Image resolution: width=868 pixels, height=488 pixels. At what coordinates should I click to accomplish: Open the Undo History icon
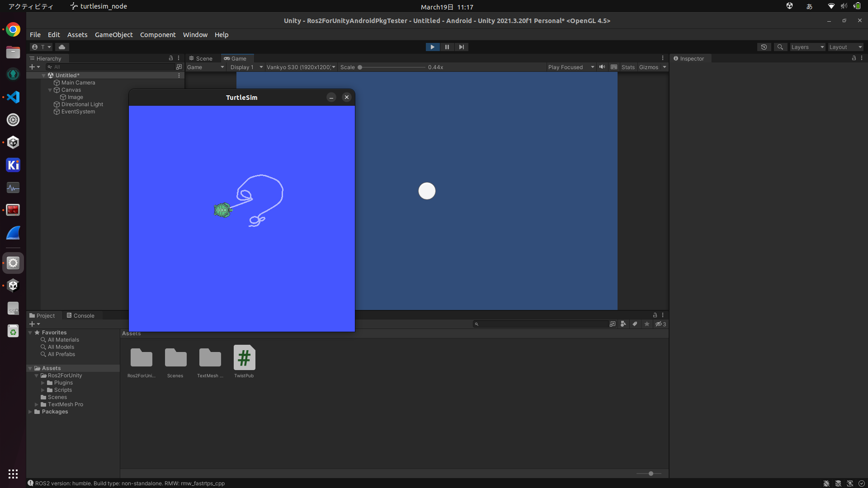tap(764, 47)
